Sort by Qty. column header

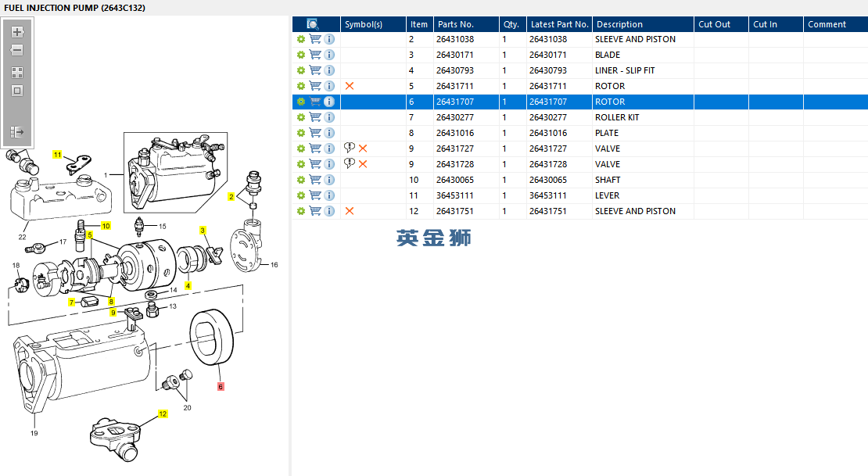[513, 24]
